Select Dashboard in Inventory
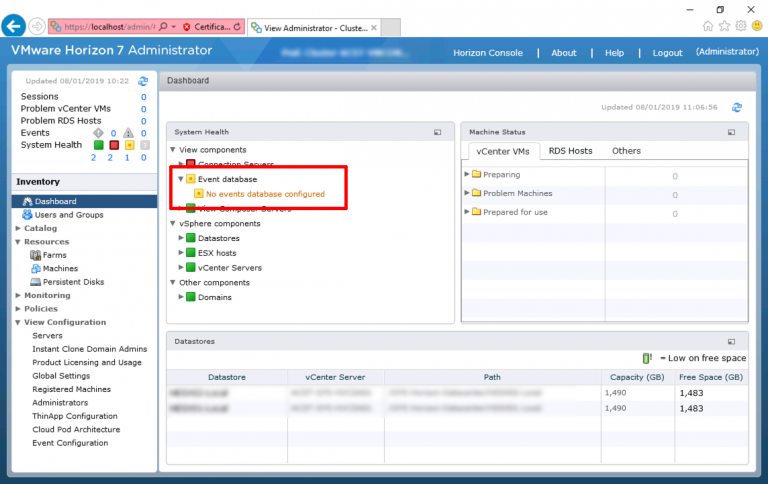The height and width of the screenshot is (484, 768). [84, 201]
